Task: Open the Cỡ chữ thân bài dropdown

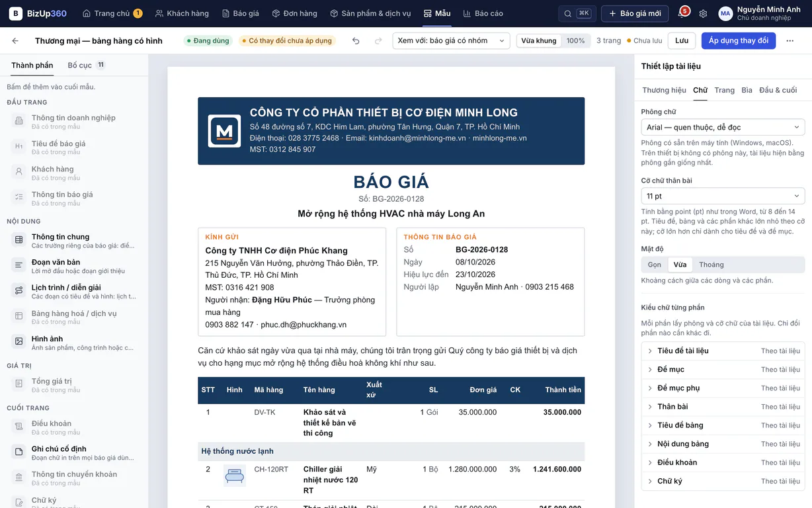Action: pyautogui.click(x=723, y=196)
